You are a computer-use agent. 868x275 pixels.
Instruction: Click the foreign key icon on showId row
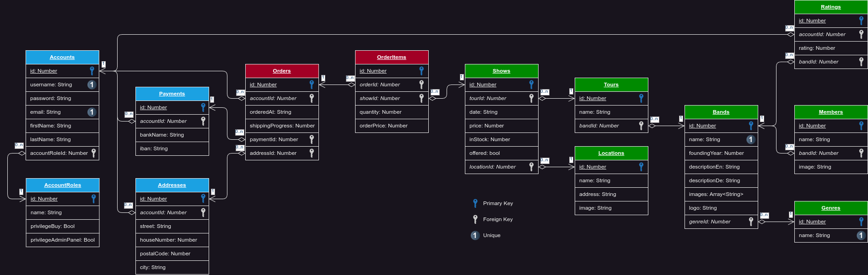click(421, 98)
